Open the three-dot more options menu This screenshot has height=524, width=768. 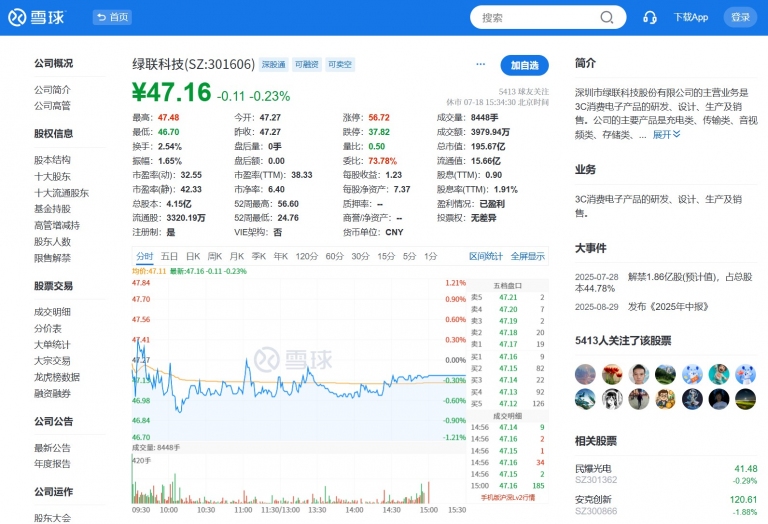tap(480, 64)
